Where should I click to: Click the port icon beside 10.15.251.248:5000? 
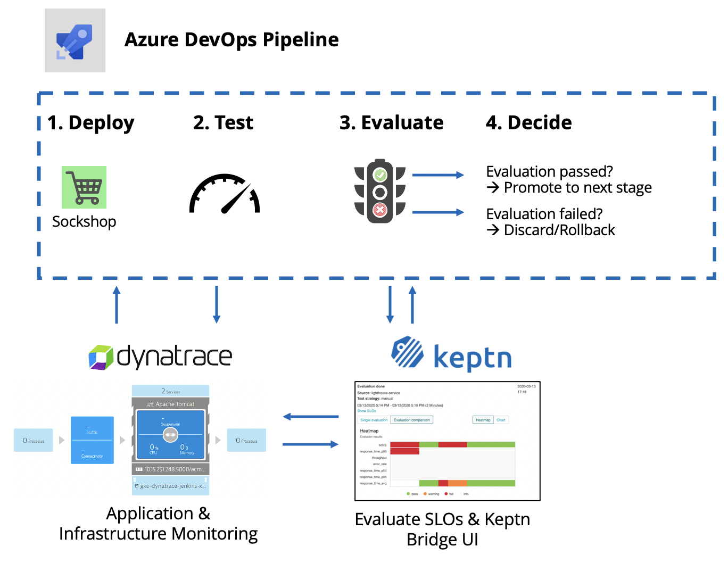click(139, 469)
